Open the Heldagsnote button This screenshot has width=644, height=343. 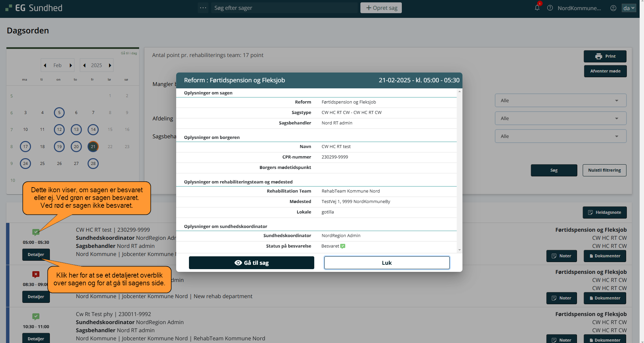click(605, 212)
